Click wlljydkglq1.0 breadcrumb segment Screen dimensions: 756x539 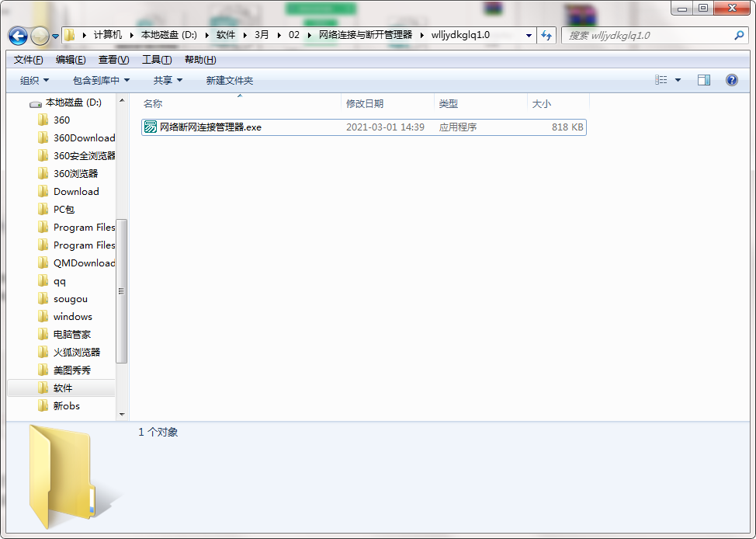coord(460,35)
